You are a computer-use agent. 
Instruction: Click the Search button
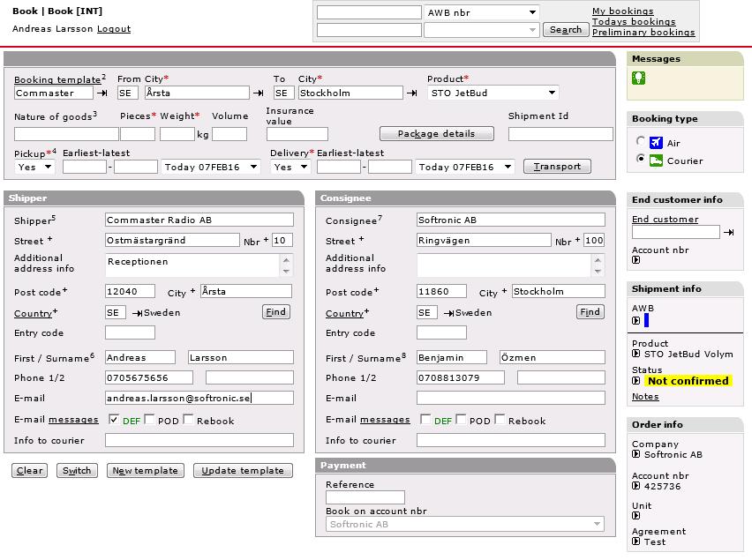[566, 30]
